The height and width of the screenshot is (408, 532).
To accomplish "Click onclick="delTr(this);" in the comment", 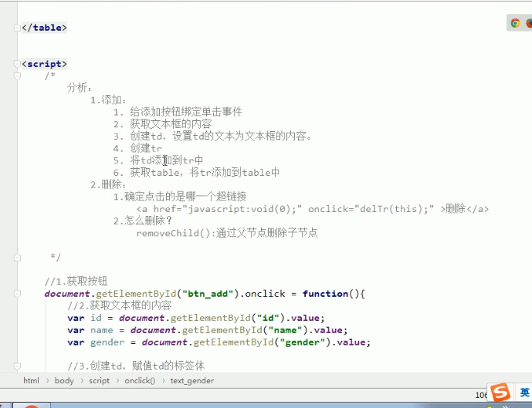I will pos(371,209).
